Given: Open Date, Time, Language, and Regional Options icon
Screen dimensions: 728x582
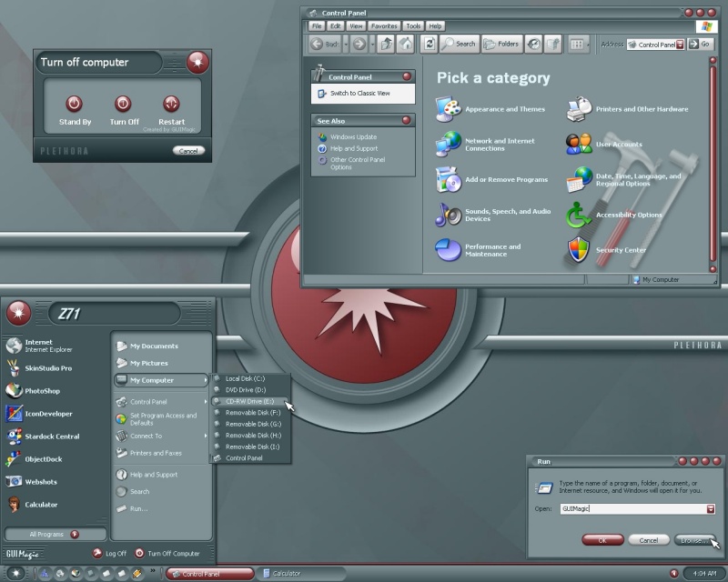Looking at the screenshot, I should click(x=579, y=179).
